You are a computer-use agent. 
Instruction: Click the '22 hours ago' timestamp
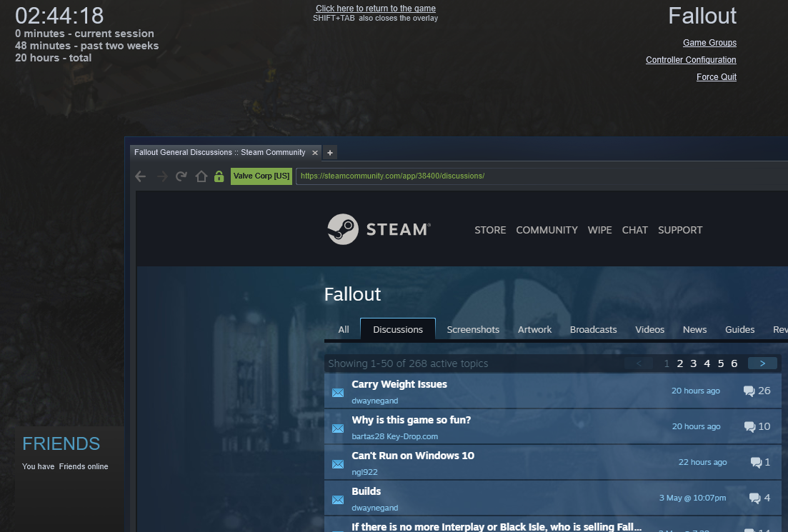pyautogui.click(x=702, y=462)
